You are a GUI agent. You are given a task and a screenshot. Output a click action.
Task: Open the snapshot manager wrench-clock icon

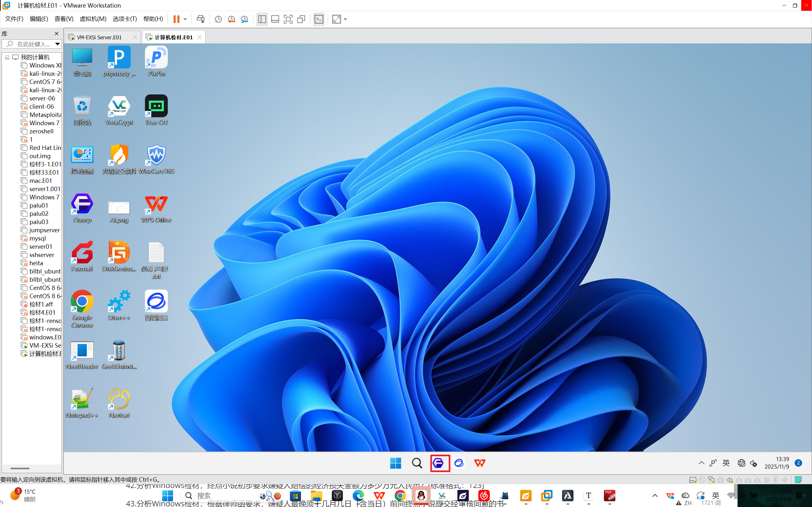point(245,19)
